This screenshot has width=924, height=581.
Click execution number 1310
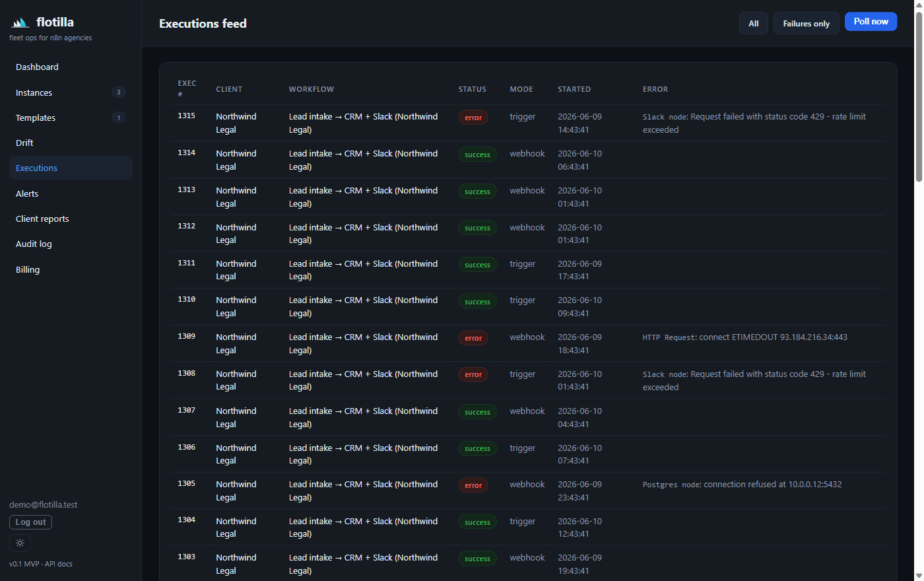click(x=187, y=299)
